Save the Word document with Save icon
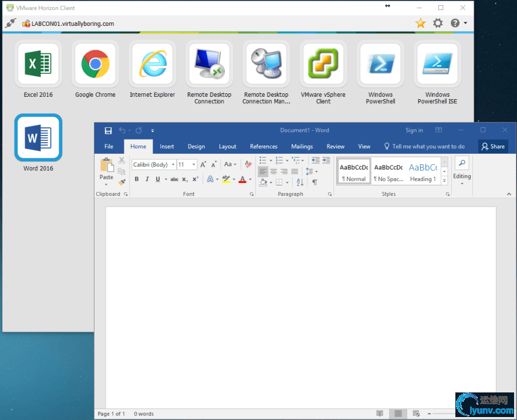This screenshot has height=420, width=517. click(x=108, y=131)
